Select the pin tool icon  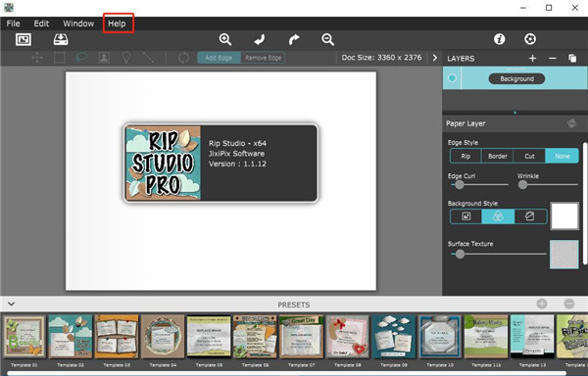(126, 58)
